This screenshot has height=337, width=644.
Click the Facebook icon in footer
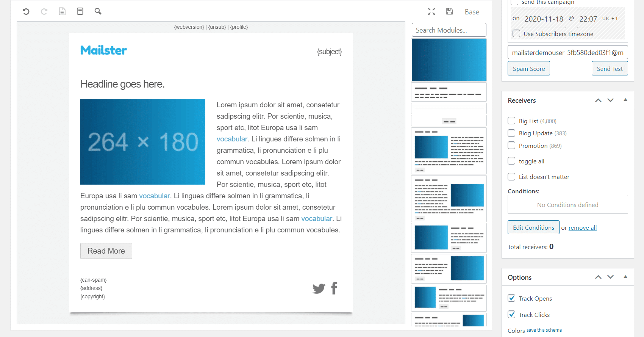pos(334,288)
